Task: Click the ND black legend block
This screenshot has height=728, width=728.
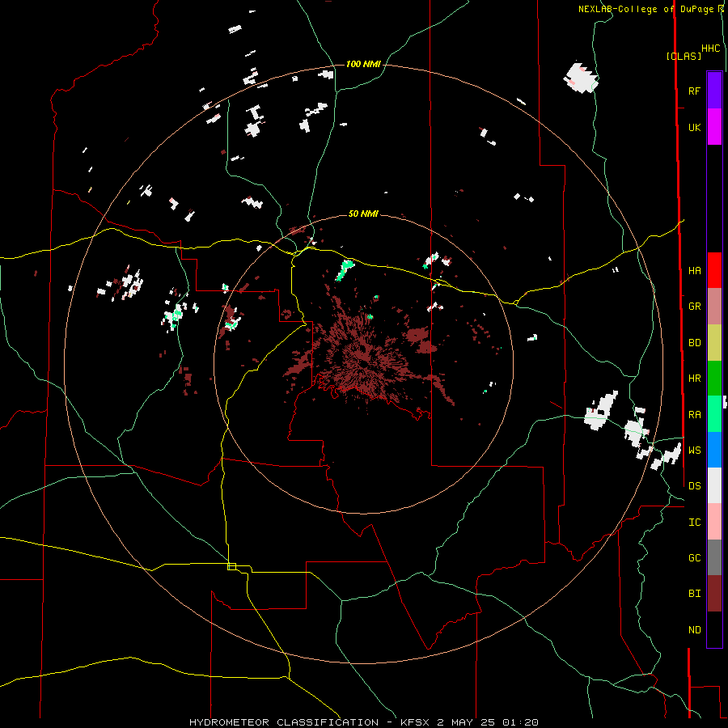Action: (714, 629)
